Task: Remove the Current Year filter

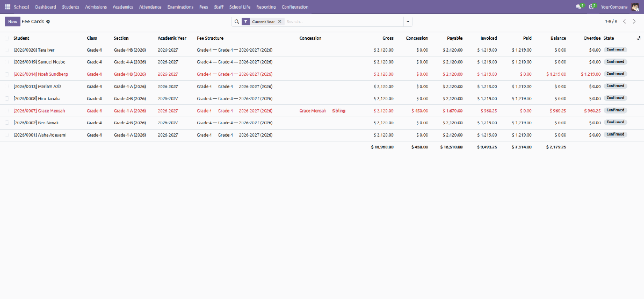Action: click(279, 22)
